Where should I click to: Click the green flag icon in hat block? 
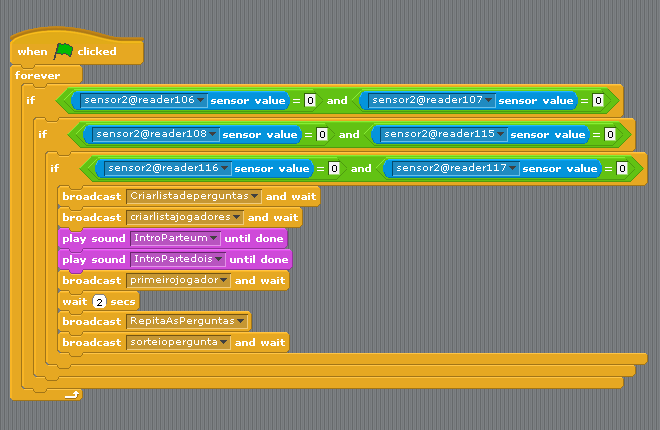point(64,51)
